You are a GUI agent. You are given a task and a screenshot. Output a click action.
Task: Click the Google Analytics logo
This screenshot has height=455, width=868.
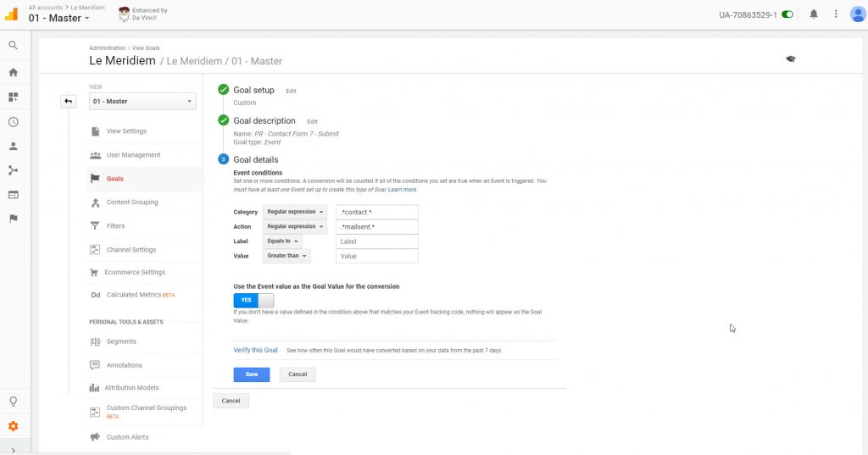[x=12, y=14]
